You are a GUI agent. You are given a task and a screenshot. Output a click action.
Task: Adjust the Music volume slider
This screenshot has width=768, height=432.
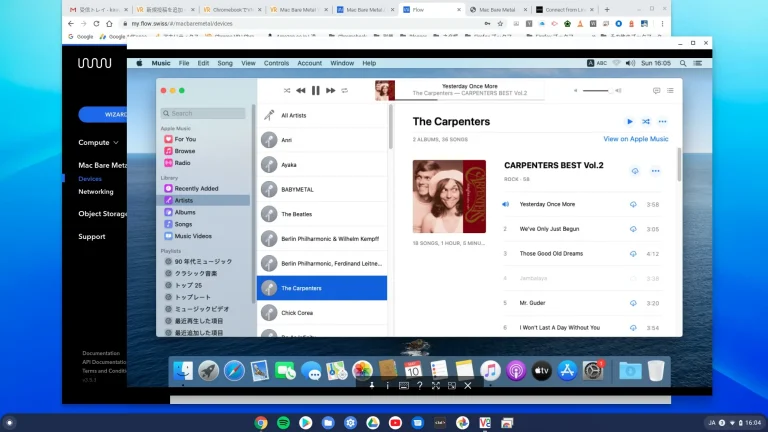(597, 91)
